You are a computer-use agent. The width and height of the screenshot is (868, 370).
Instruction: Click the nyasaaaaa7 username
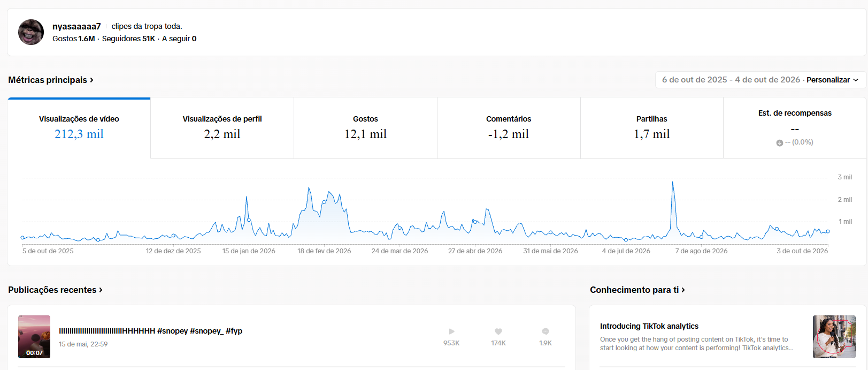pyautogui.click(x=76, y=26)
